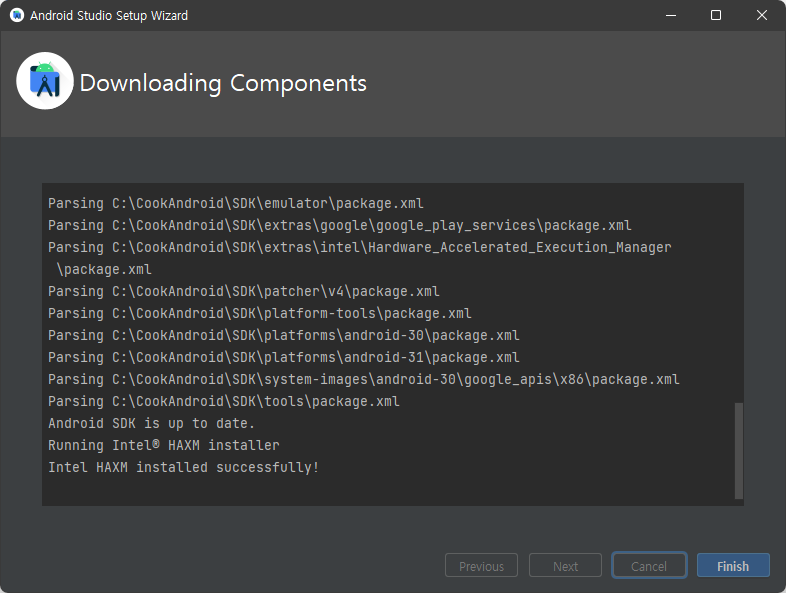Click the disabled Next button
Image resolution: width=786 pixels, height=593 pixels.
click(x=565, y=566)
